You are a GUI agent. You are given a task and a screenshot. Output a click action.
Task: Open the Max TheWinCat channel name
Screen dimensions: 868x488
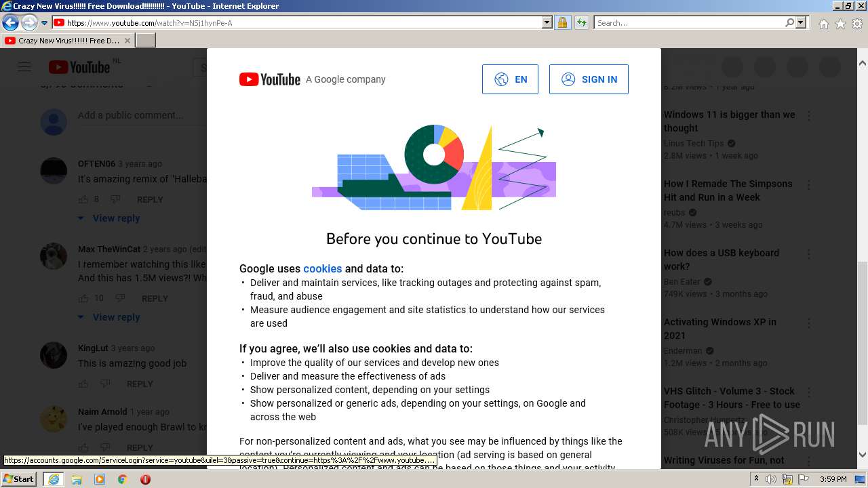[109, 249]
